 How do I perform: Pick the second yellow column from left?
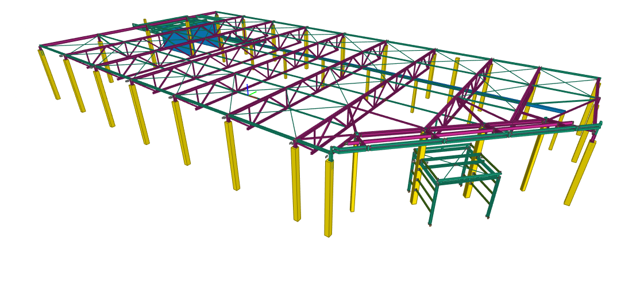[75, 86]
